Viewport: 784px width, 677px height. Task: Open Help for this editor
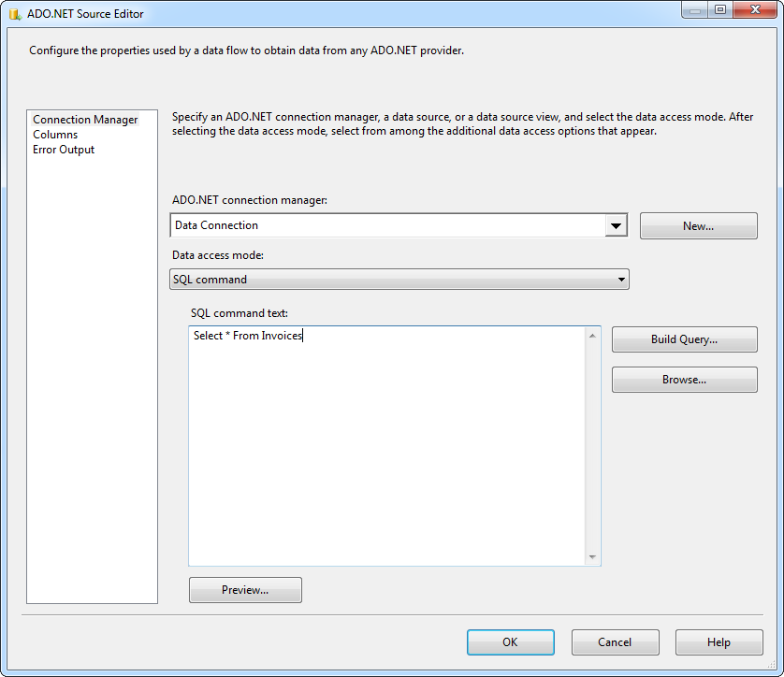pos(719,642)
